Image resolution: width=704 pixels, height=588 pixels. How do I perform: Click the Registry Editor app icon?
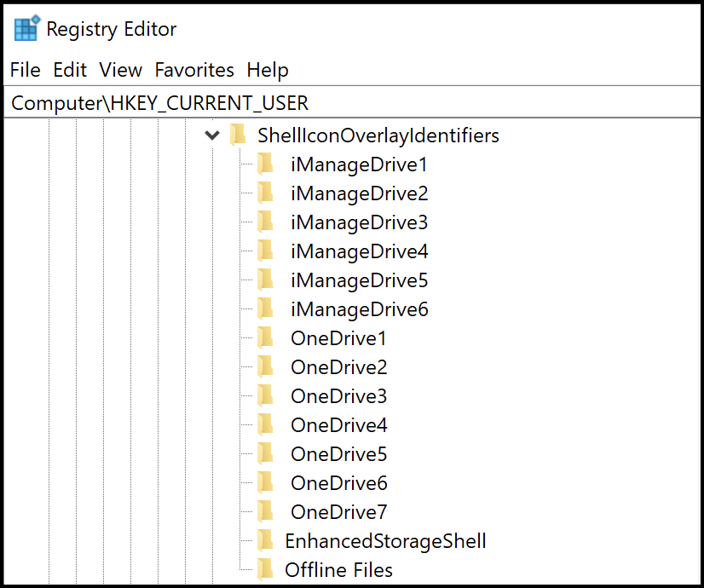tap(26, 29)
